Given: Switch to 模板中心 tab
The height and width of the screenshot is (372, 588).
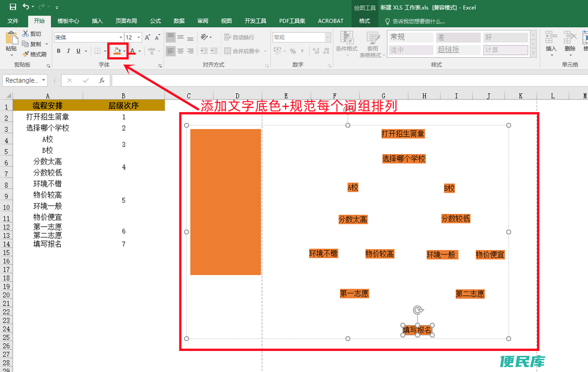Looking at the screenshot, I should click(68, 21).
